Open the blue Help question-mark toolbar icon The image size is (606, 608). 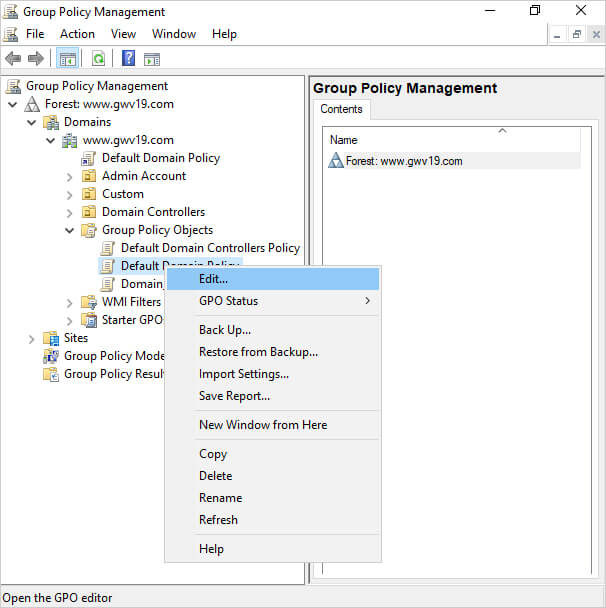128,59
